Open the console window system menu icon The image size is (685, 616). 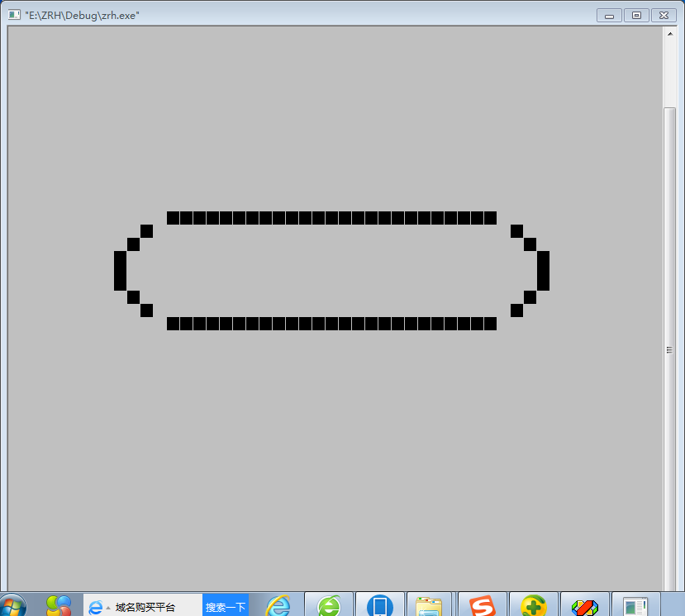coord(14,15)
